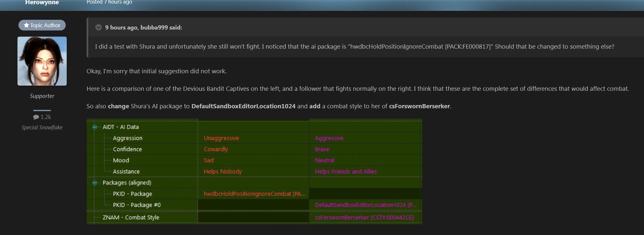Collapse the quoted post with chevron icon
This screenshot has height=235, width=644.
click(x=98, y=28)
